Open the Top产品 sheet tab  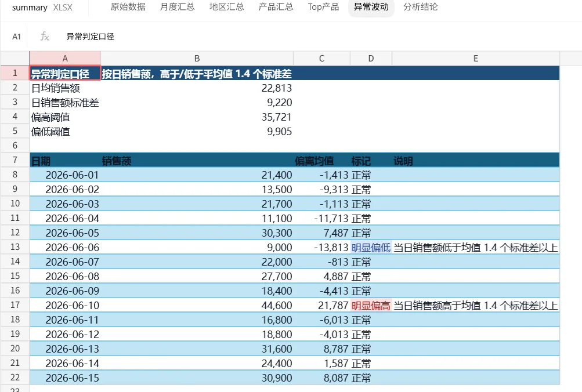coord(323,7)
